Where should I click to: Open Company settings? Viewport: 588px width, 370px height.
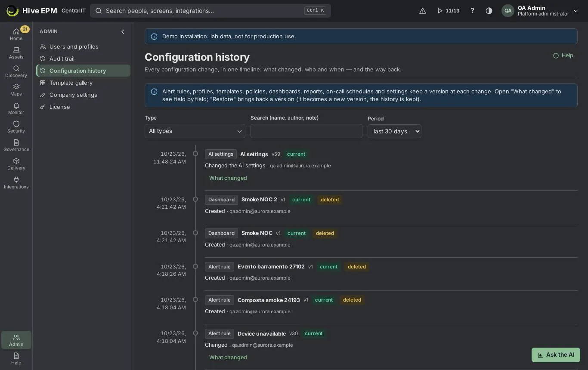tap(84, 95)
